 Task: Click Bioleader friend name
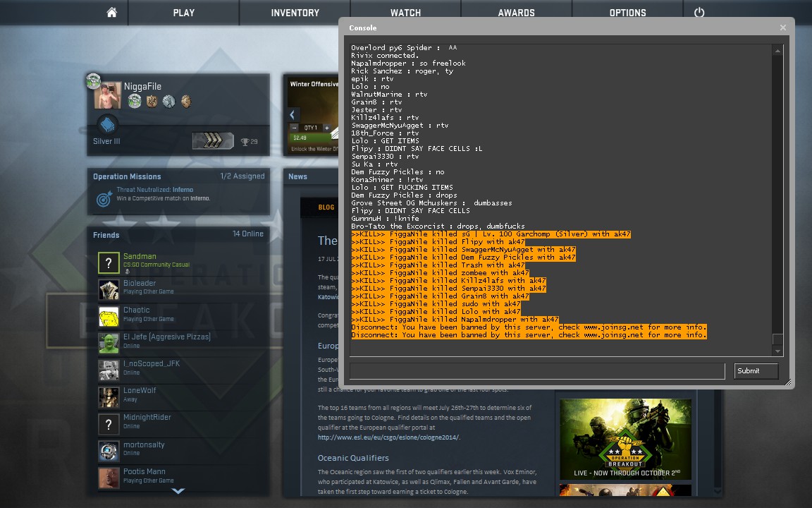pos(140,283)
